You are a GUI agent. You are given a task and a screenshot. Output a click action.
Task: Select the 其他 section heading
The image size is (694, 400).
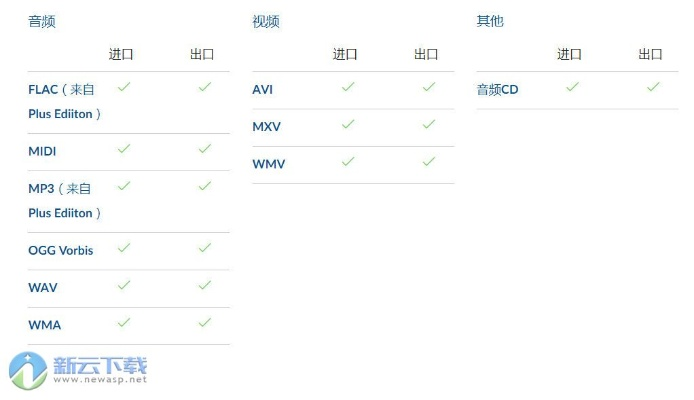tap(490, 21)
